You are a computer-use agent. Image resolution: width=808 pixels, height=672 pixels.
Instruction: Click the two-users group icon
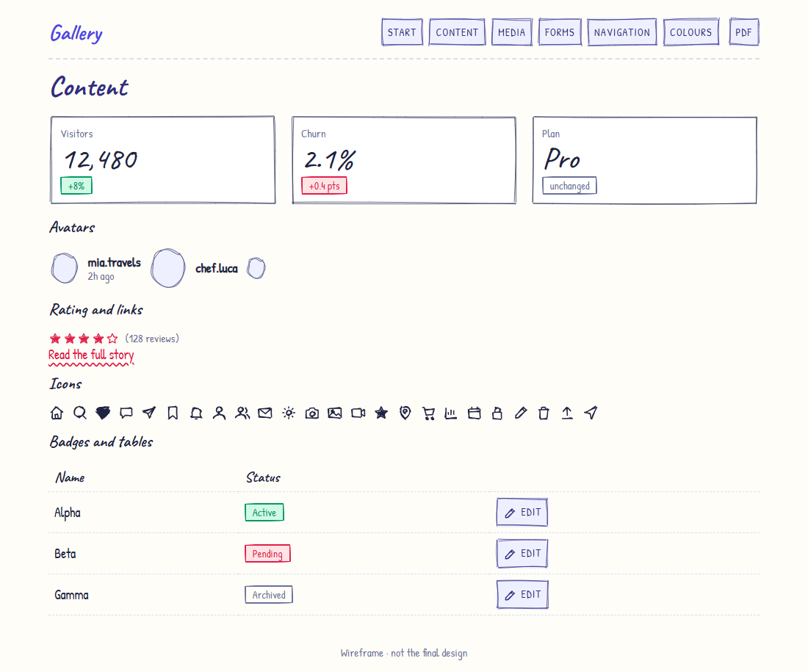[242, 413]
